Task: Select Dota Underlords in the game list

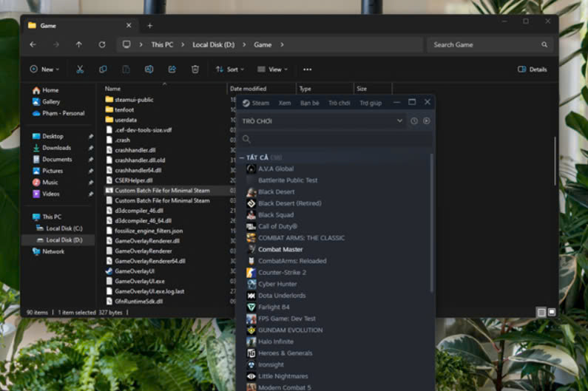Action: [282, 296]
